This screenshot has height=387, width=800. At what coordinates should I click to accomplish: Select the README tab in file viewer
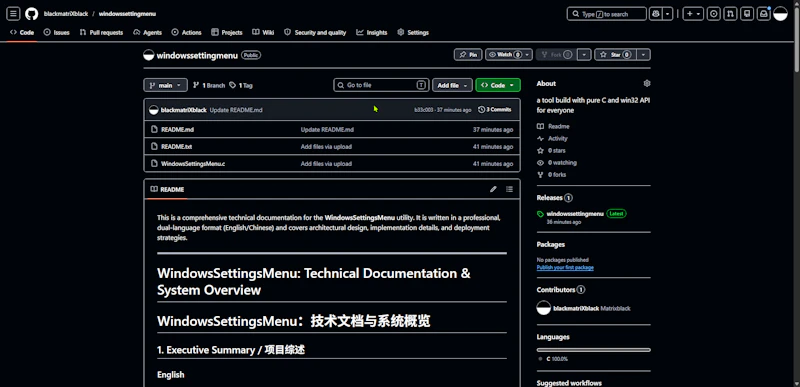(x=167, y=189)
